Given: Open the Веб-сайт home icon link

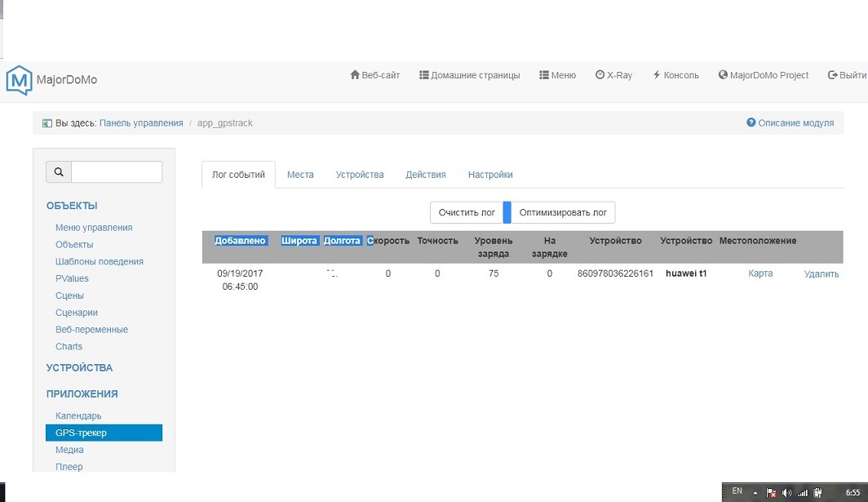Looking at the screenshot, I should click(x=355, y=75).
